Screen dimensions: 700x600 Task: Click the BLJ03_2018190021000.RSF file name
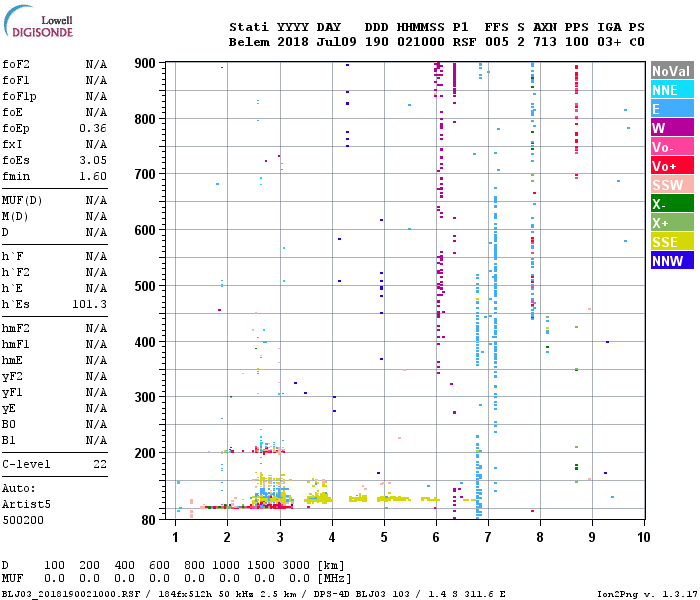coord(71,594)
